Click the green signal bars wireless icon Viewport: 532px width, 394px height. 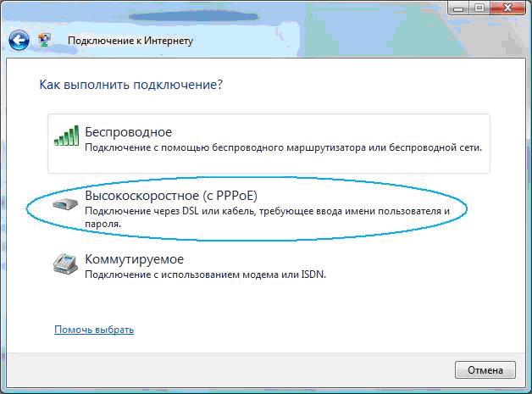click(66, 136)
